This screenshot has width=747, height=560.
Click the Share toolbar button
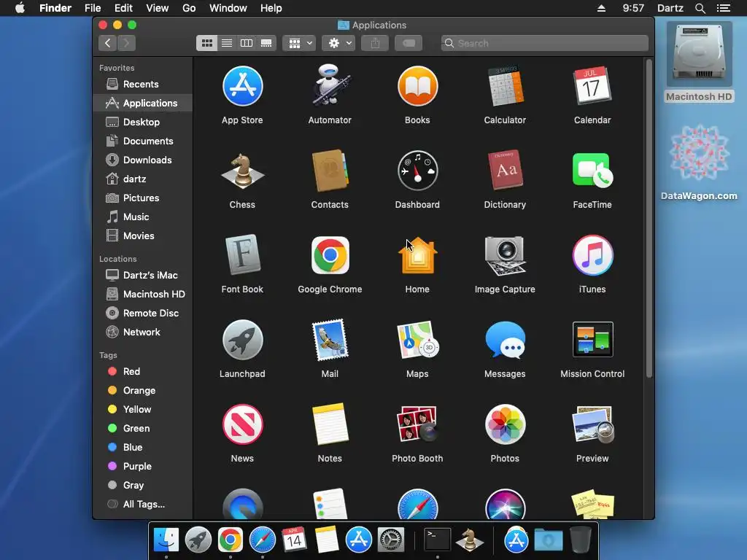(x=376, y=43)
